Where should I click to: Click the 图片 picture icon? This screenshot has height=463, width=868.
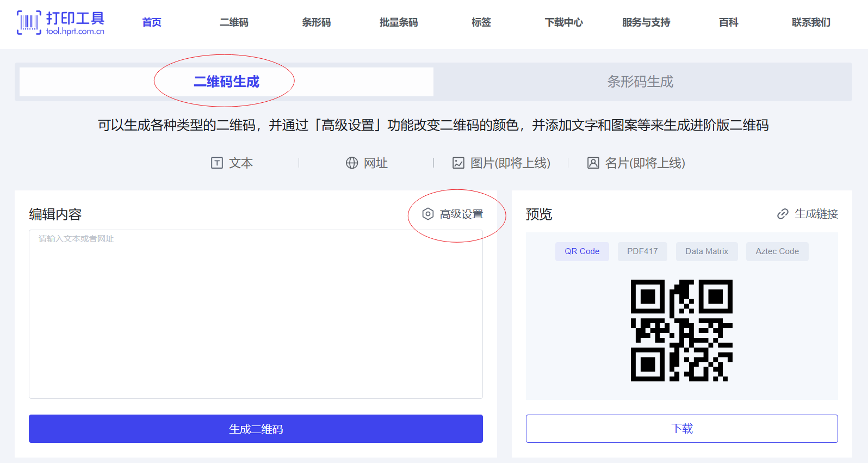point(458,163)
